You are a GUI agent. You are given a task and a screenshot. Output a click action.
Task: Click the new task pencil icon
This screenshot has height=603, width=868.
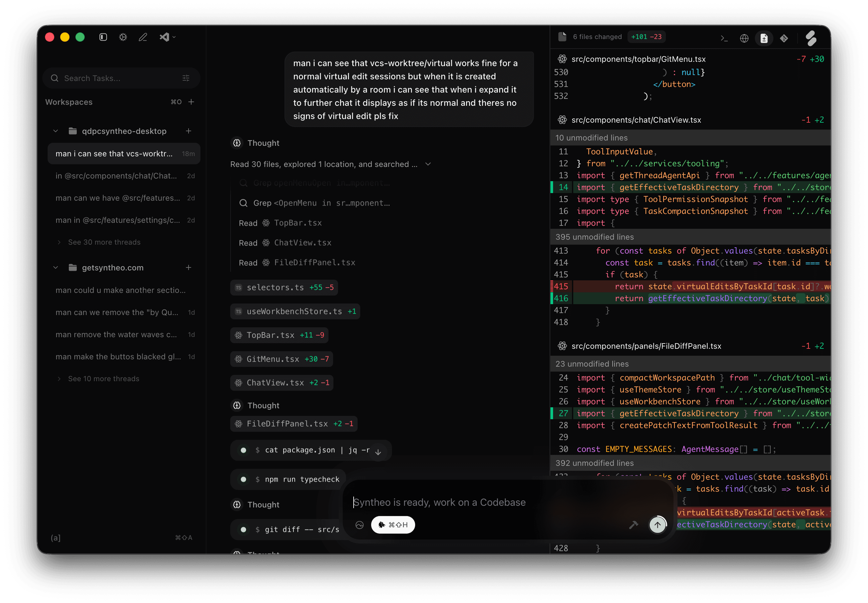coord(143,37)
